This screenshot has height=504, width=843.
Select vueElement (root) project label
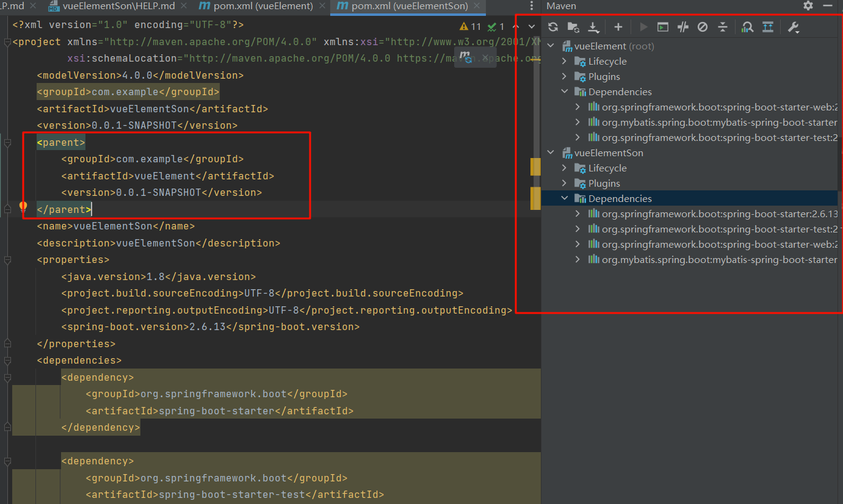click(x=614, y=46)
